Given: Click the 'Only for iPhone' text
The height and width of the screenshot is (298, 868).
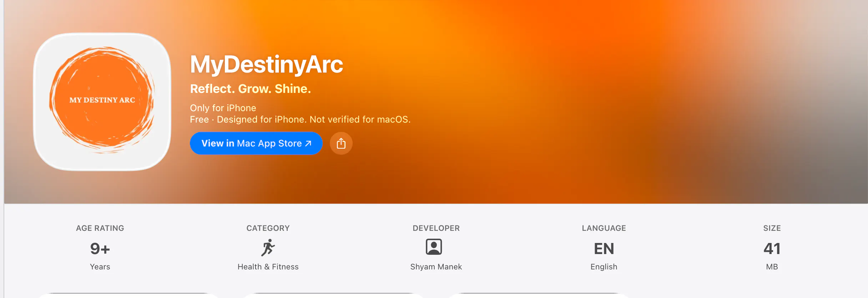Looking at the screenshot, I should click(x=223, y=108).
